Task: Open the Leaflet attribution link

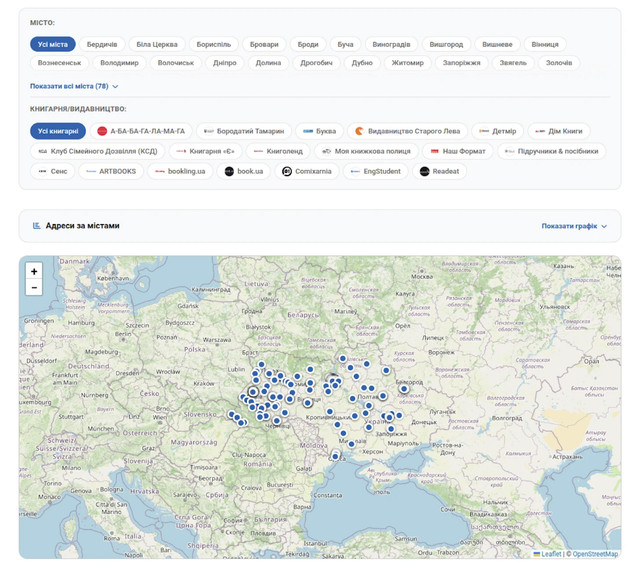Action: (x=547, y=554)
